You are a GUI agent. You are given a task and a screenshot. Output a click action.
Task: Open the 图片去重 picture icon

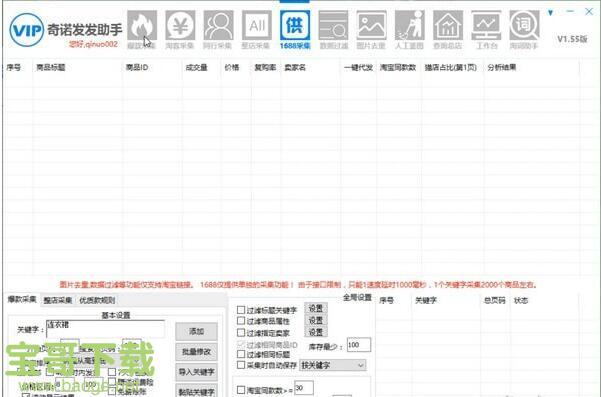pos(371,30)
